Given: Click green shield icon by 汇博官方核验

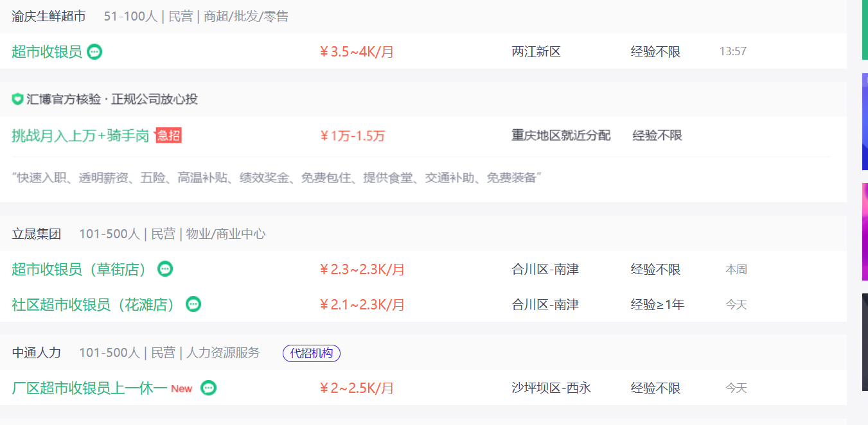Looking at the screenshot, I should (x=17, y=99).
